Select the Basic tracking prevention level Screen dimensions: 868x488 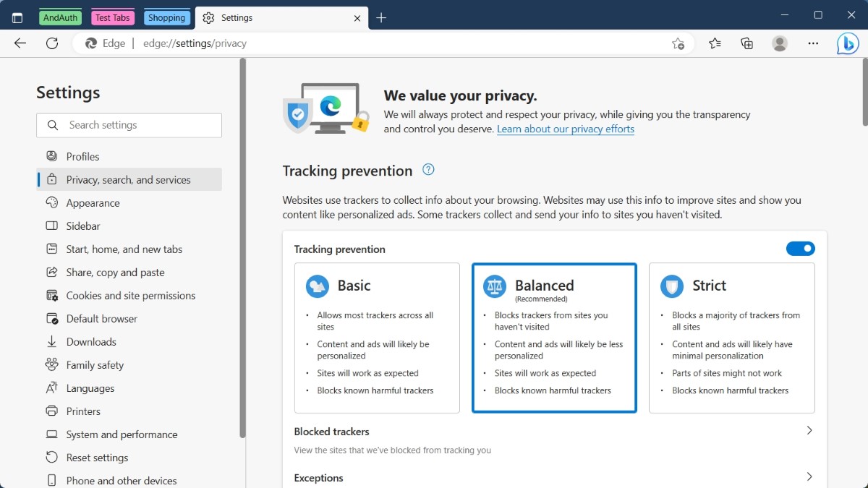point(377,338)
